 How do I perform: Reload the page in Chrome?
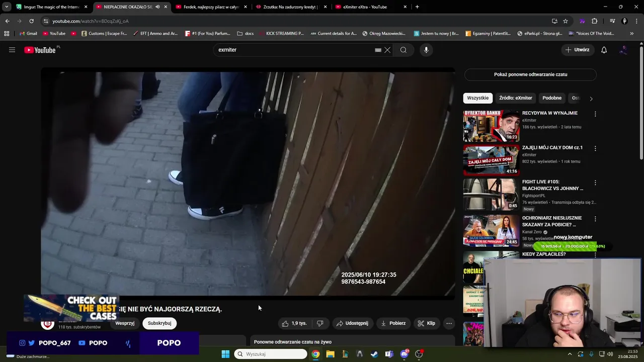pos(31,21)
